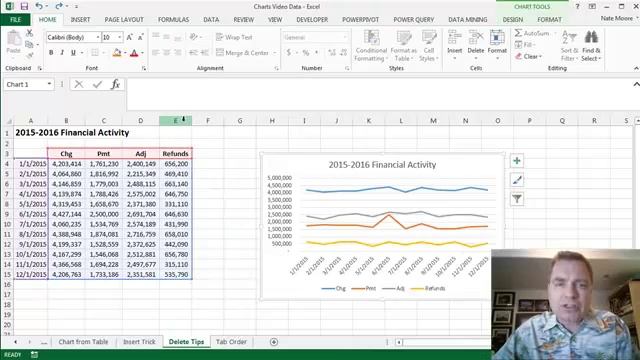Viewport: 640px width, 360px height.
Task: Undo the last action
Action: click(x=39, y=7)
